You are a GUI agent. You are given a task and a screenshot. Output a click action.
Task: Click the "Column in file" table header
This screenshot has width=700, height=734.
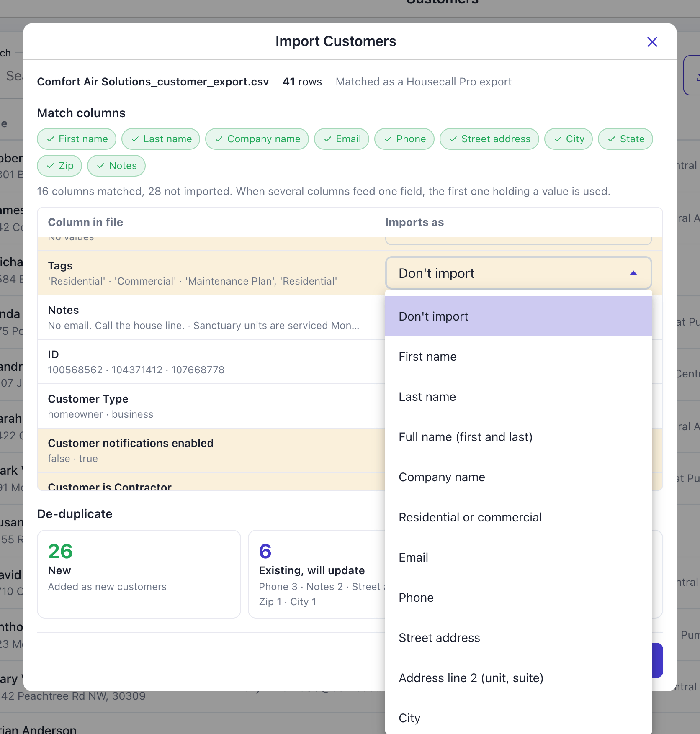[x=85, y=222]
